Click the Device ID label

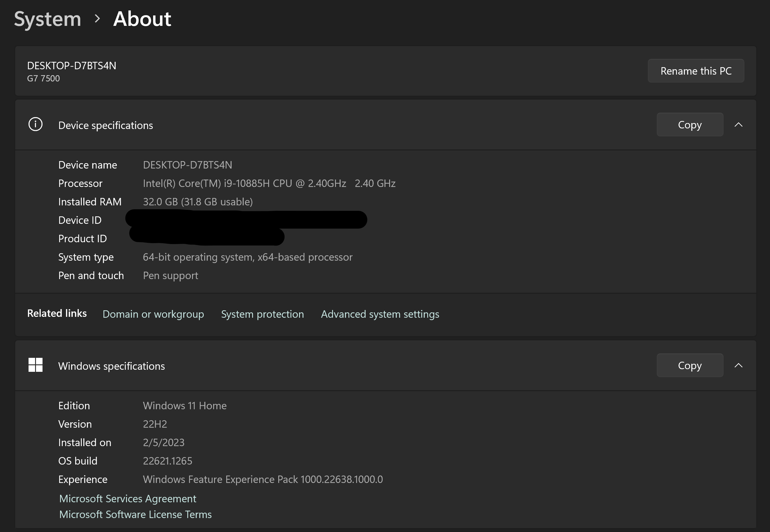click(x=80, y=220)
